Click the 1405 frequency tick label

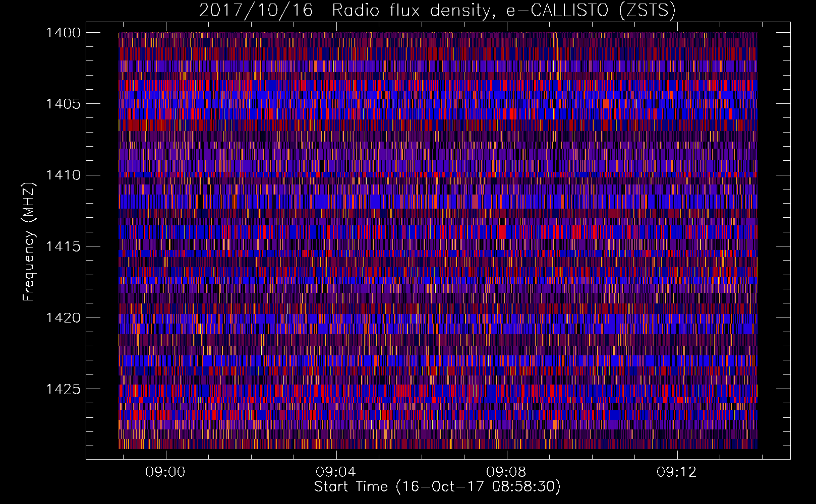pos(63,104)
